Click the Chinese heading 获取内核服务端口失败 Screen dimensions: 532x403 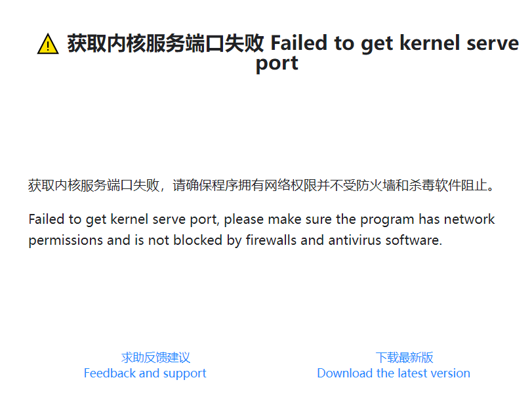165,44
